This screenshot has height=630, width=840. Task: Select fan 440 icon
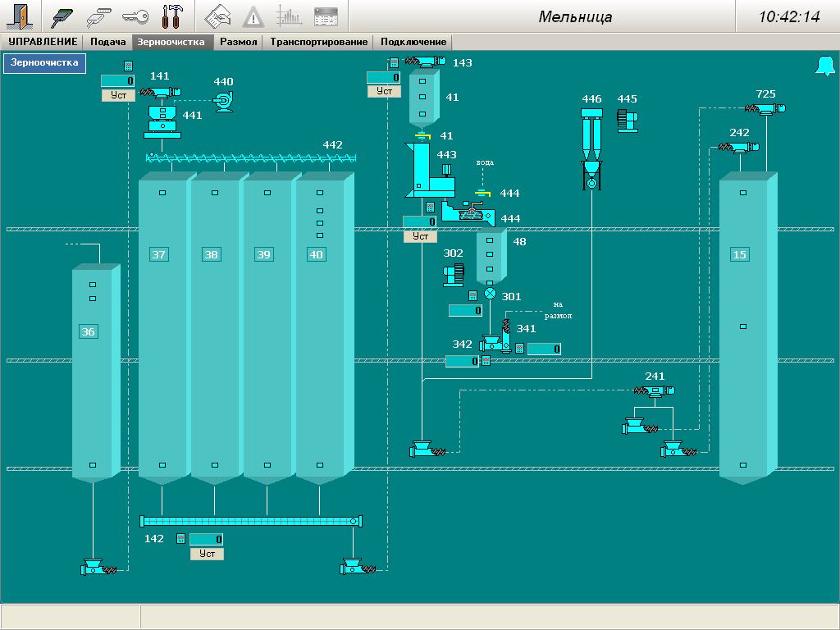221,101
